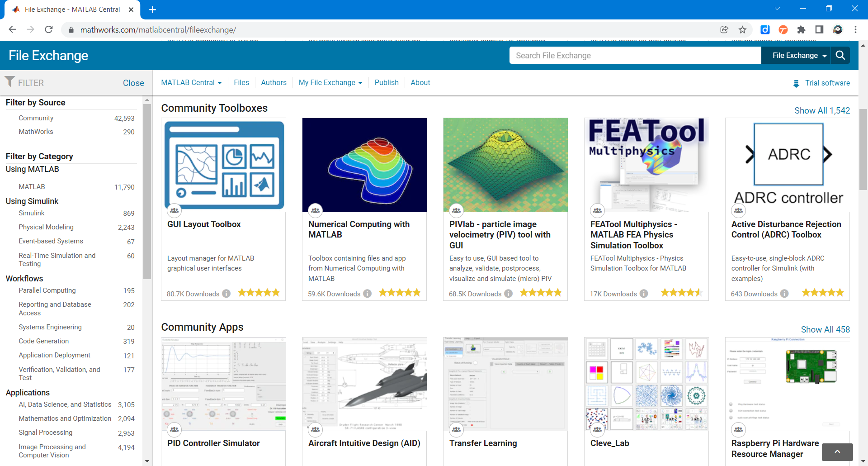Open Raspberry Pi Hardware Resource Manager thumbnail
Viewport: 868px width, 466px height.
coord(788,384)
